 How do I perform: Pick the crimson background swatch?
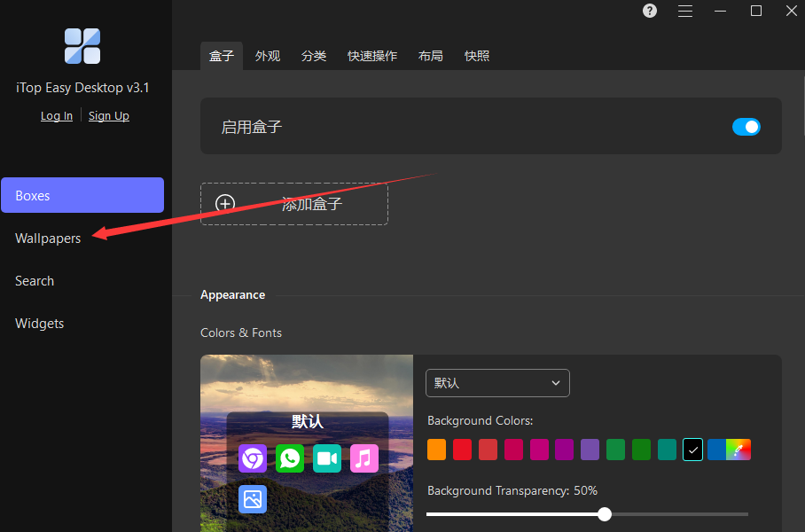pyautogui.click(x=513, y=450)
